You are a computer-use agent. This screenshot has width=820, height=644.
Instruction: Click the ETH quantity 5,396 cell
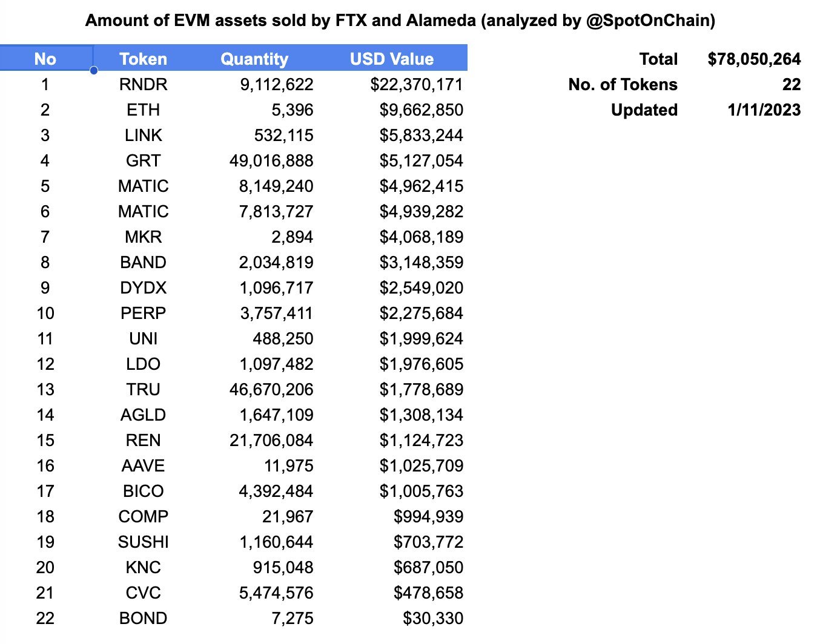tap(293, 110)
